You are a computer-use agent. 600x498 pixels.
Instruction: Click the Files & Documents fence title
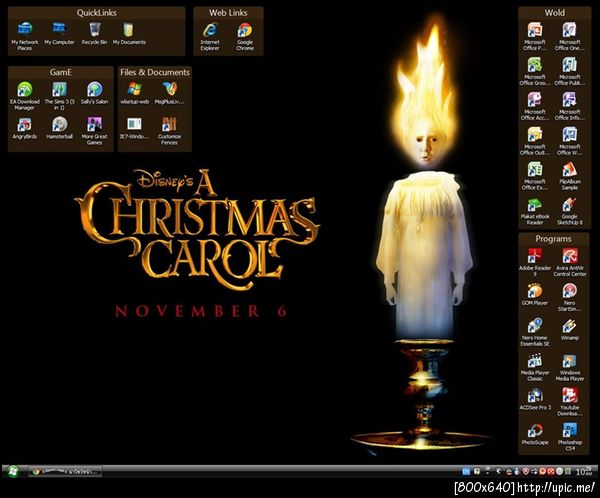click(x=155, y=72)
